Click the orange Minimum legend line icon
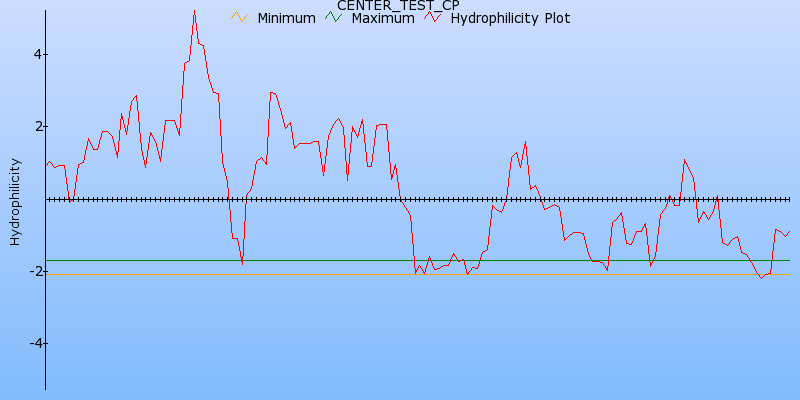Viewport: 800px width, 400px height. pos(239,17)
